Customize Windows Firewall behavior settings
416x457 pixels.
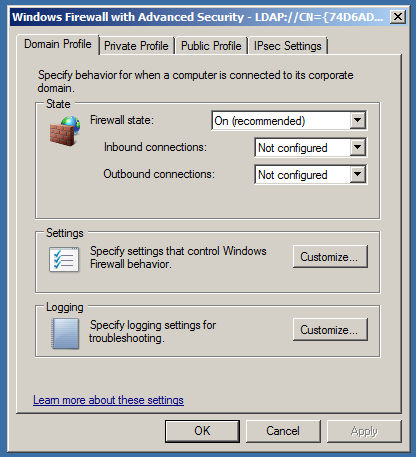330,257
